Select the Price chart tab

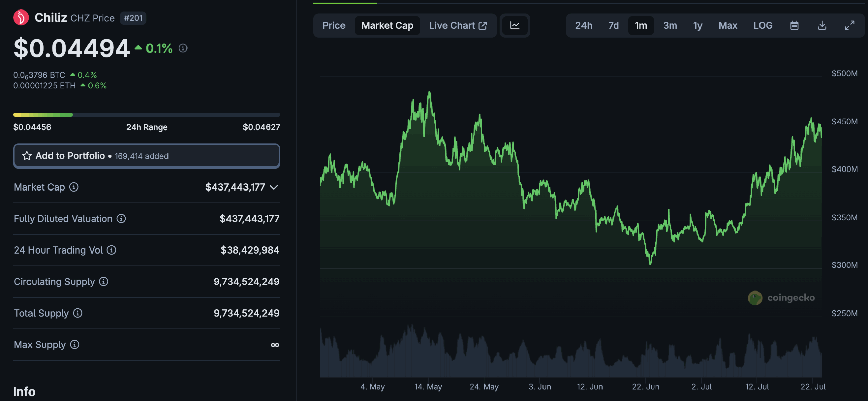click(334, 25)
